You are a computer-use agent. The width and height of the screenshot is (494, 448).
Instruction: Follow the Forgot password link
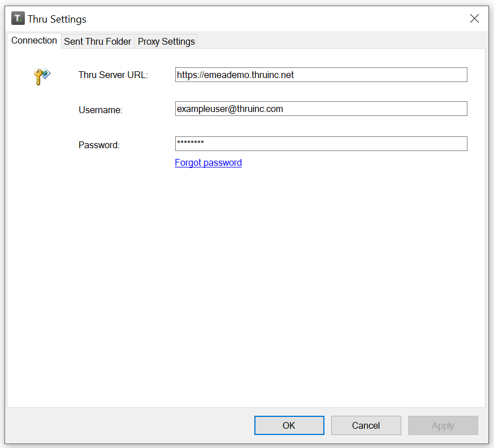click(x=208, y=163)
